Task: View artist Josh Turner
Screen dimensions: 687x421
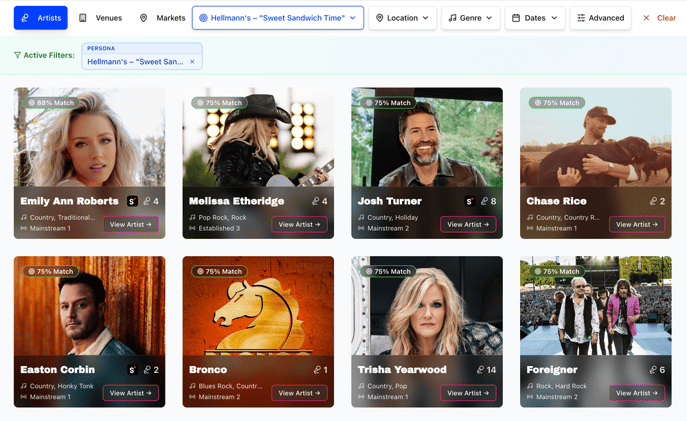Action: [x=468, y=224]
